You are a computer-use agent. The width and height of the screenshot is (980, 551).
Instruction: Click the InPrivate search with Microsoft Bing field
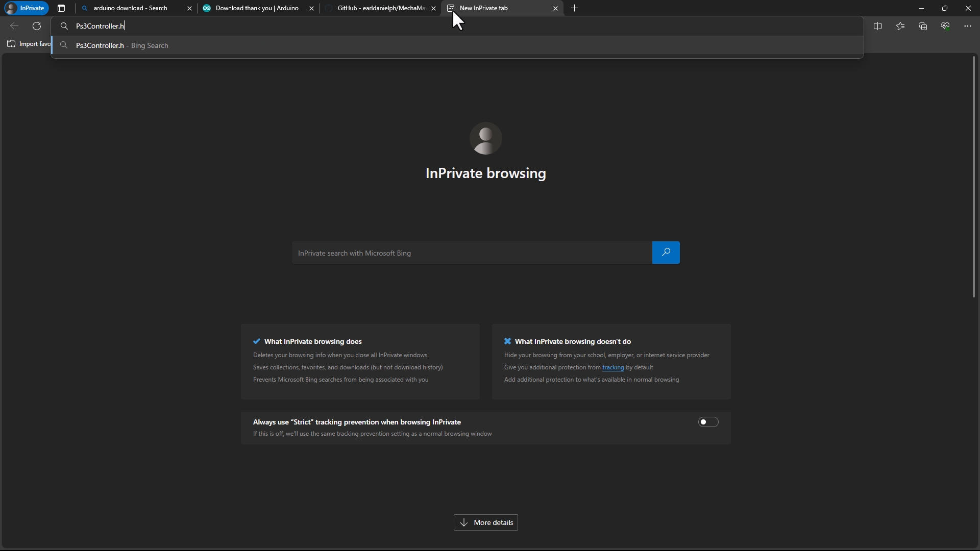coord(472,253)
